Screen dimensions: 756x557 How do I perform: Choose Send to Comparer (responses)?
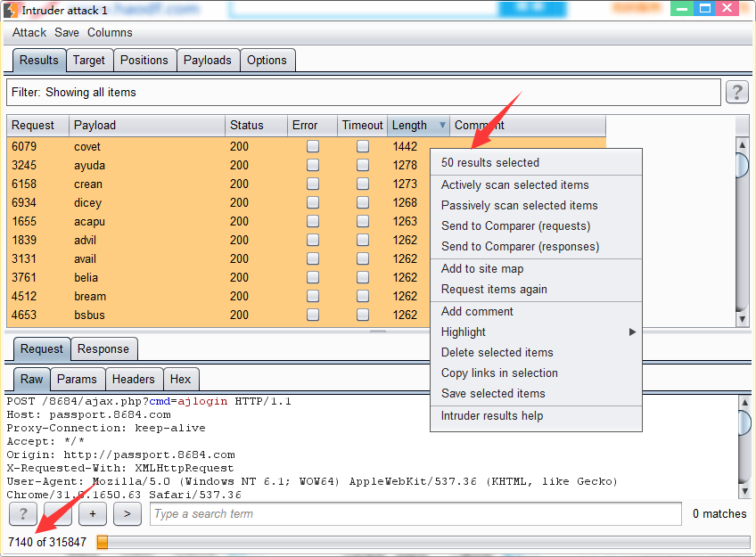pos(536,246)
